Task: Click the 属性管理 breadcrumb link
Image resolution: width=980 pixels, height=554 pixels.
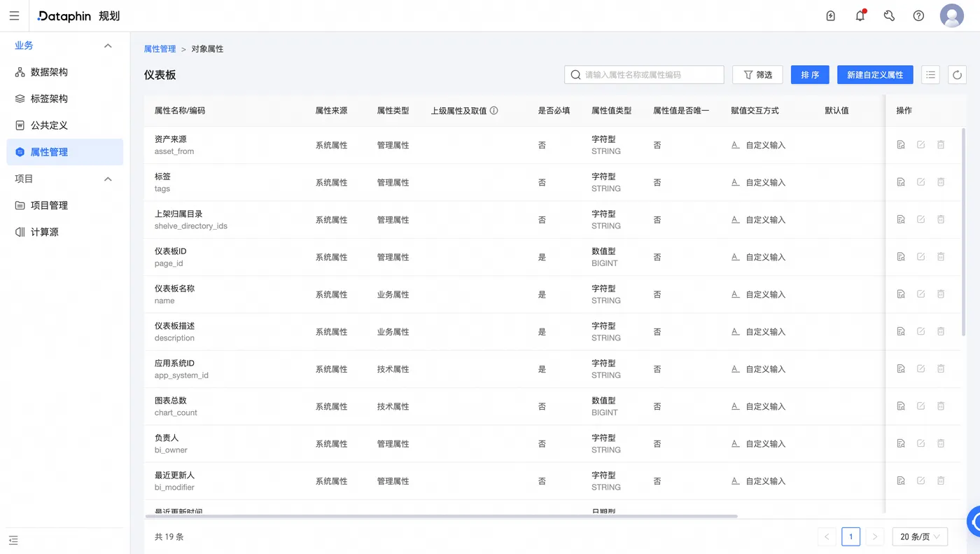Action: point(160,49)
